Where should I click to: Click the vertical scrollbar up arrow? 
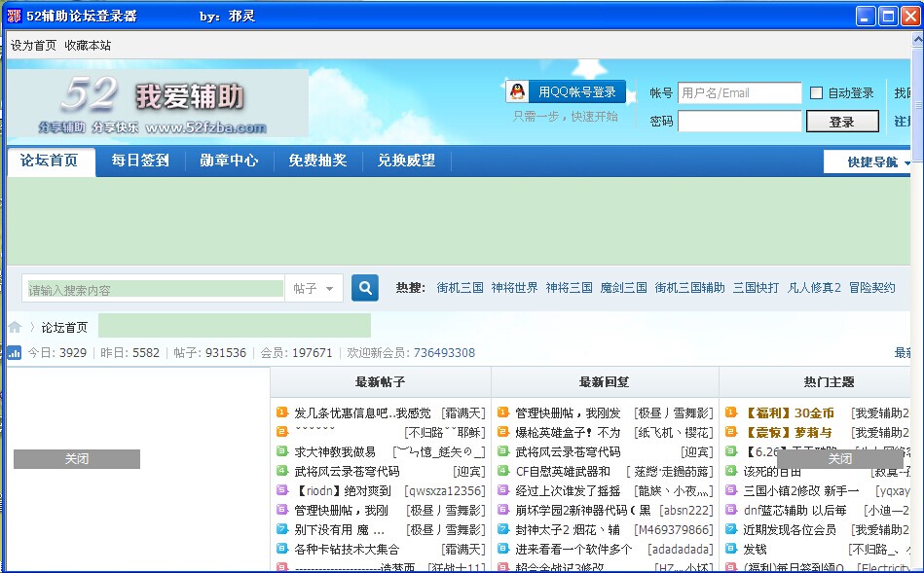coord(917,40)
